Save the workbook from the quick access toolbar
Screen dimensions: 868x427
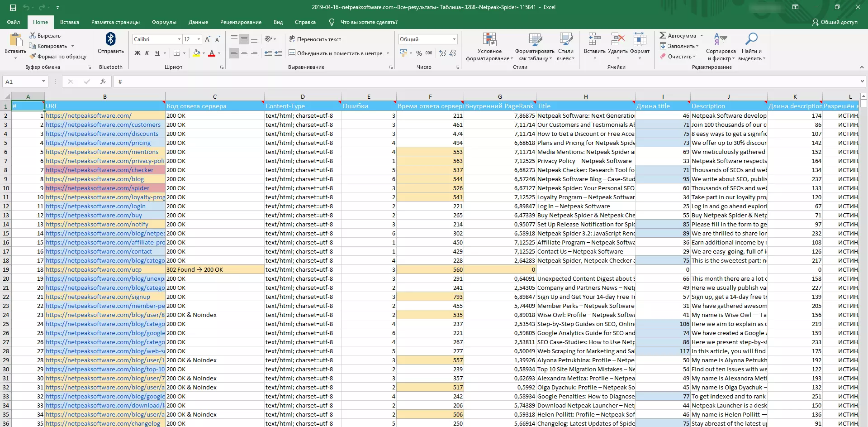pyautogui.click(x=13, y=7)
